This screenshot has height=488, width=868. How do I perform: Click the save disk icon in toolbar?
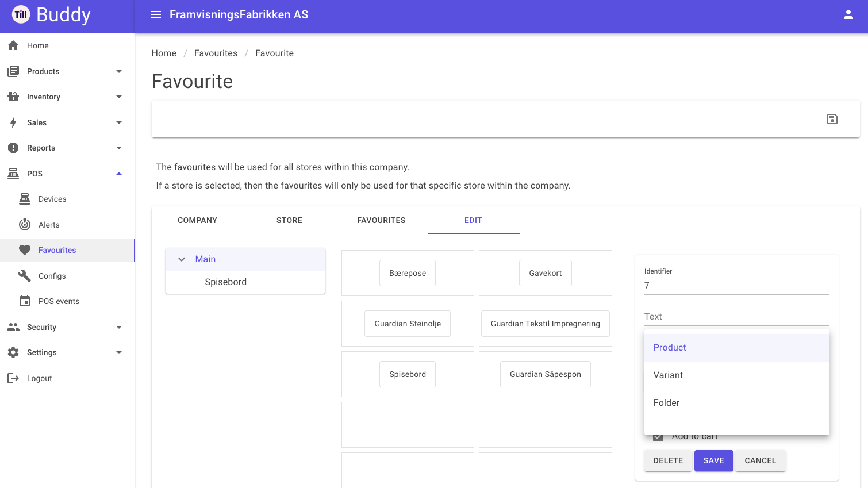832,119
